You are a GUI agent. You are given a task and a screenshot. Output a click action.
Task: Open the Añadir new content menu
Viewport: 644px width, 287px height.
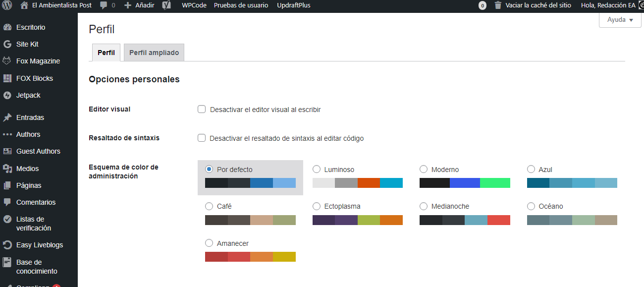139,5
